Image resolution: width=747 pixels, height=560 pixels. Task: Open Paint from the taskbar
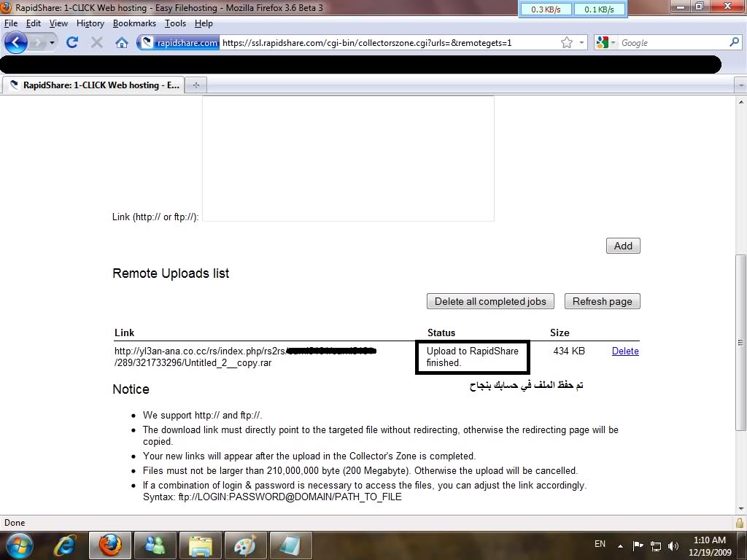[245, 545]
